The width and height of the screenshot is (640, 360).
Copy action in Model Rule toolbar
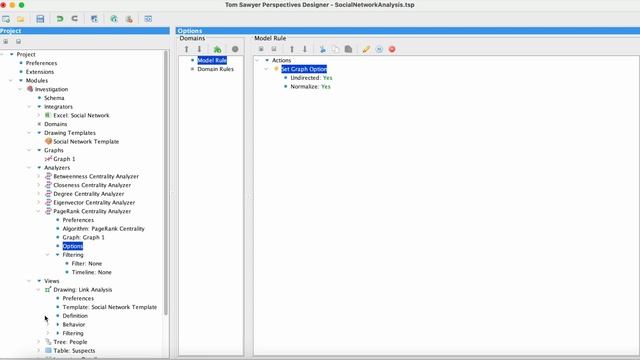click(336, 49)
